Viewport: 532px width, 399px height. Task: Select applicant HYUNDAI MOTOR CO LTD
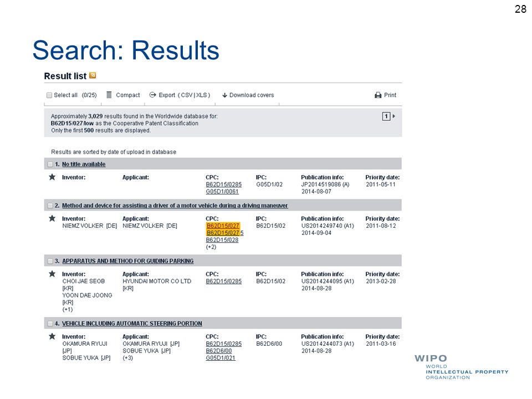[157, 281]
